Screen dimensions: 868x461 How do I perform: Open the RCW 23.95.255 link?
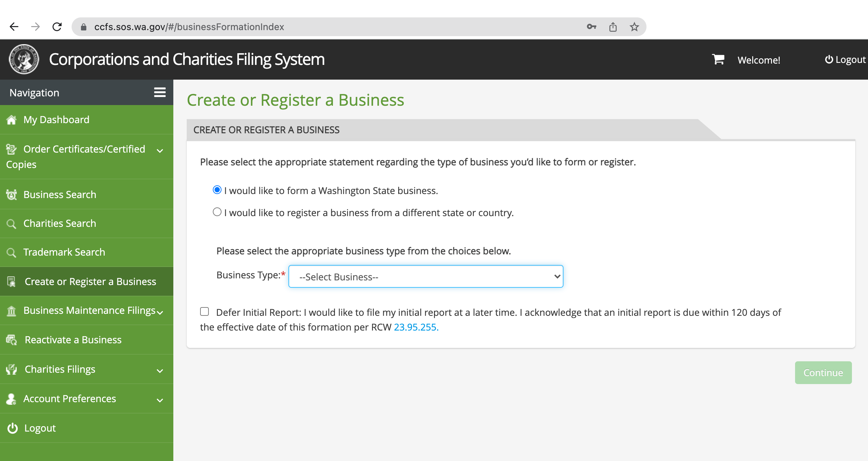point(416,327)
